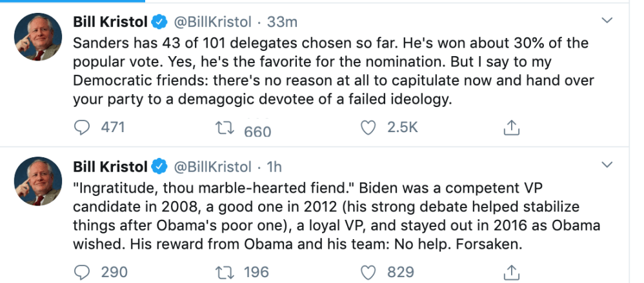
Task: Share the Biden ingratitude tweet
Action: point(511,271)
